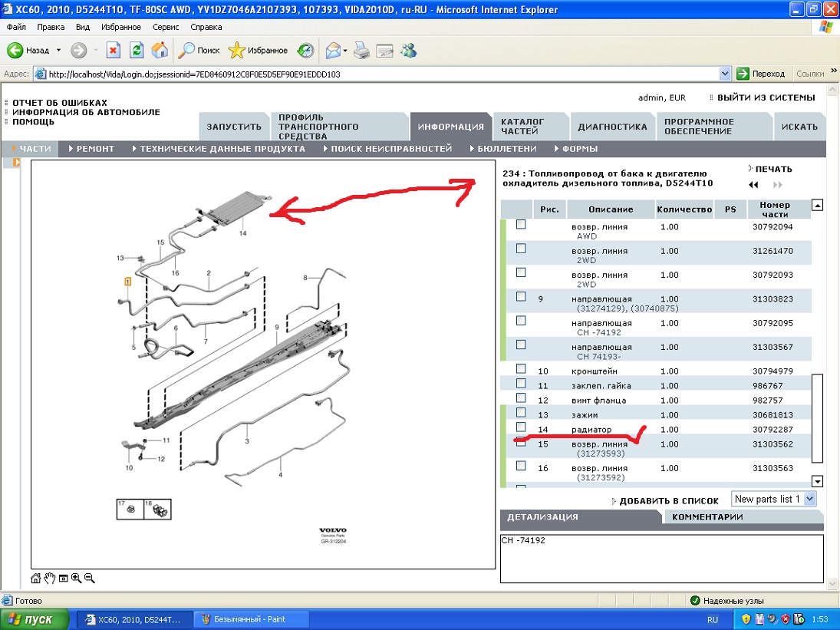Screen dimensions: 840x630
Task: Click the green Переход go button
Action: (x=761, y=74)
